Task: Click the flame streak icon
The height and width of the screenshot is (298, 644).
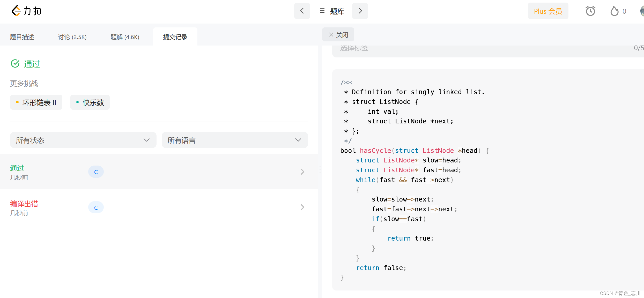Action: click(x=614, y=11)
